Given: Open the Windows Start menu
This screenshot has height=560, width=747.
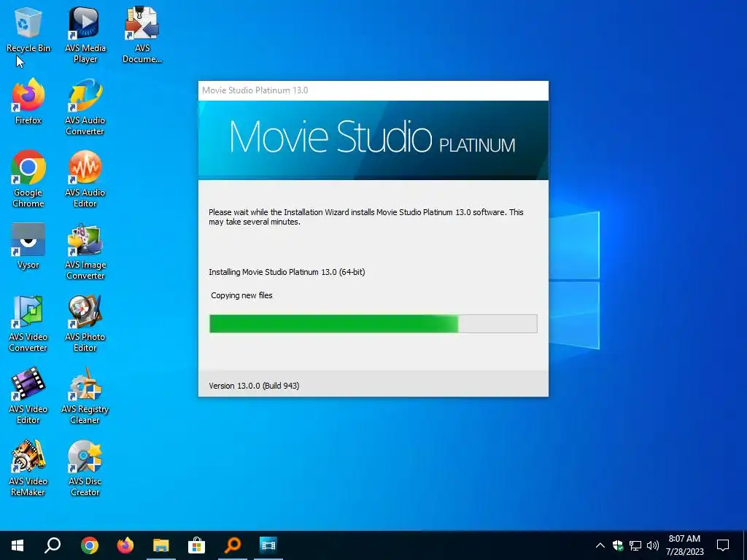Looking at the screenshot, I should click(x=18, y=545).
